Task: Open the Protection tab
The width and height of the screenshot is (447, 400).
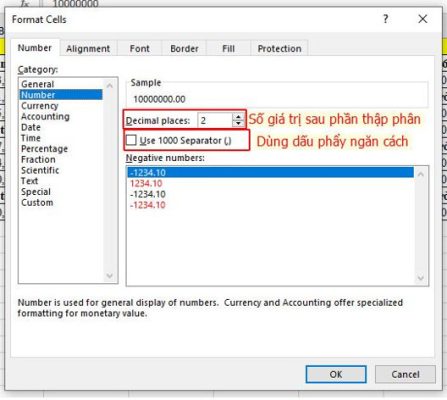Action: pyautogui.click(x=279, y=49)
